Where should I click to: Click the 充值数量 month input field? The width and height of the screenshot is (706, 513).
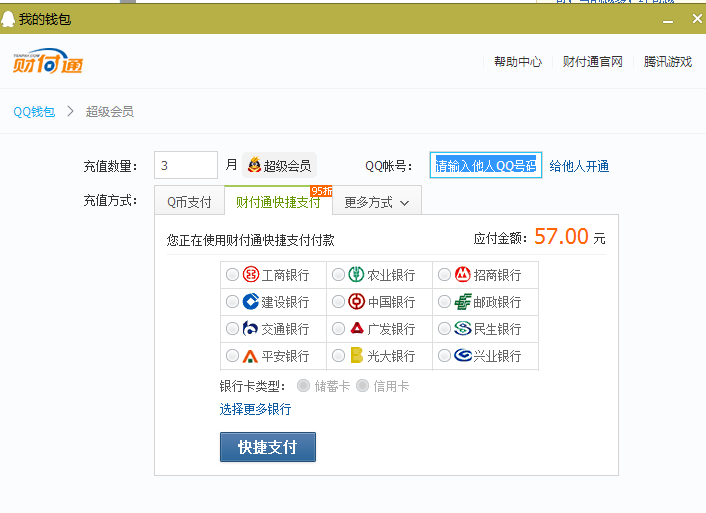point(186,165)
